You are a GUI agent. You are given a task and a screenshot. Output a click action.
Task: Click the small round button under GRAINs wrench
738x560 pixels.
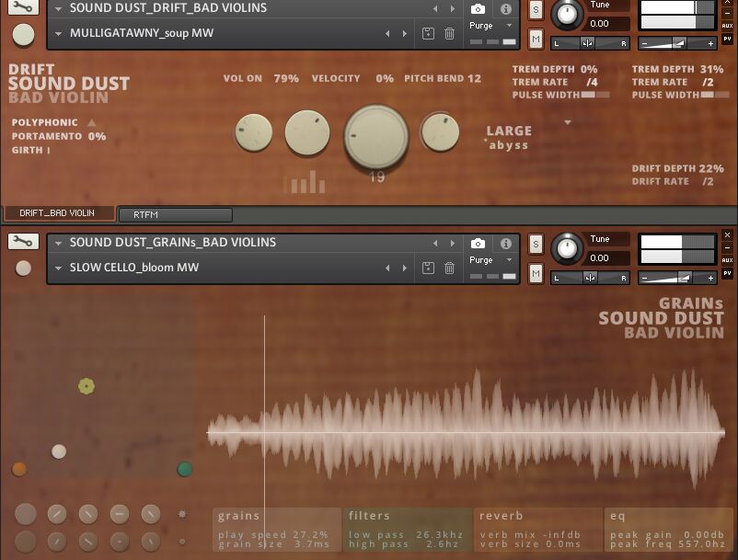24,268
